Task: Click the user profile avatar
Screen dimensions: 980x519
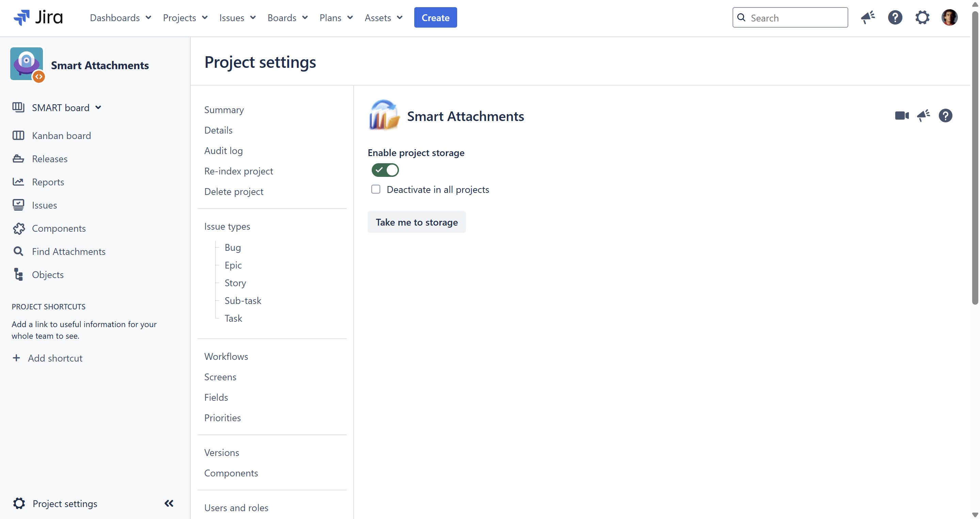Action: 949,17
